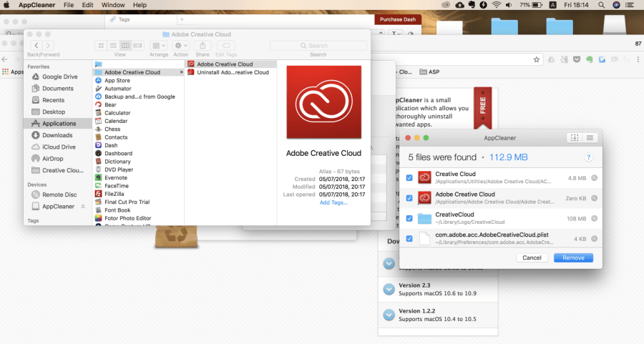Bookmark page with browser star icon

tap(537, 59)
